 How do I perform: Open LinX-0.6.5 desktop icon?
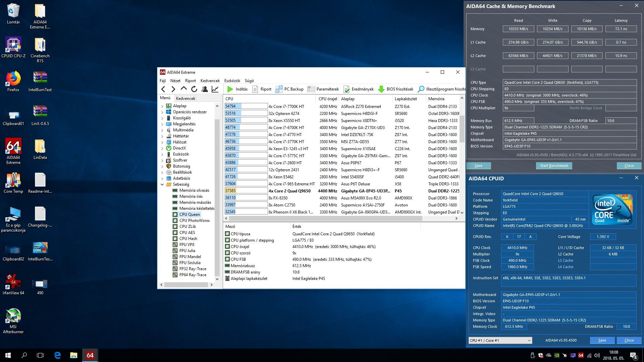click(40, 115)
